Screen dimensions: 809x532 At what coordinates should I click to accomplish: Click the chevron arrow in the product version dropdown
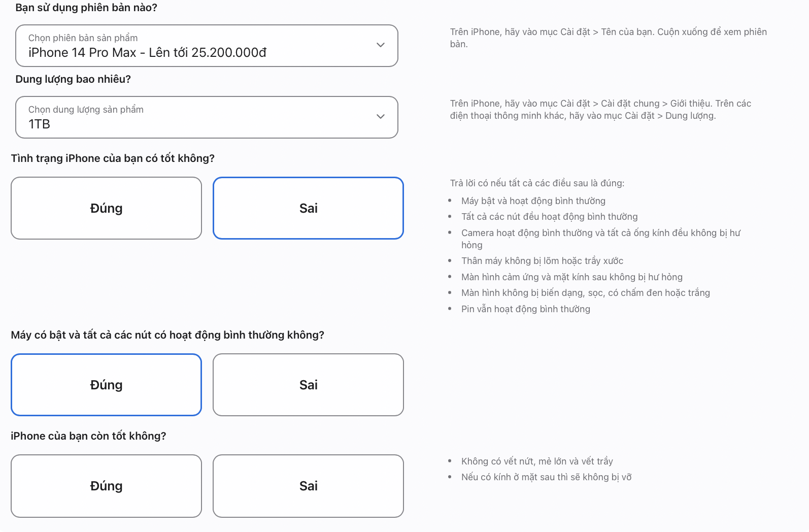click(381, 45)
